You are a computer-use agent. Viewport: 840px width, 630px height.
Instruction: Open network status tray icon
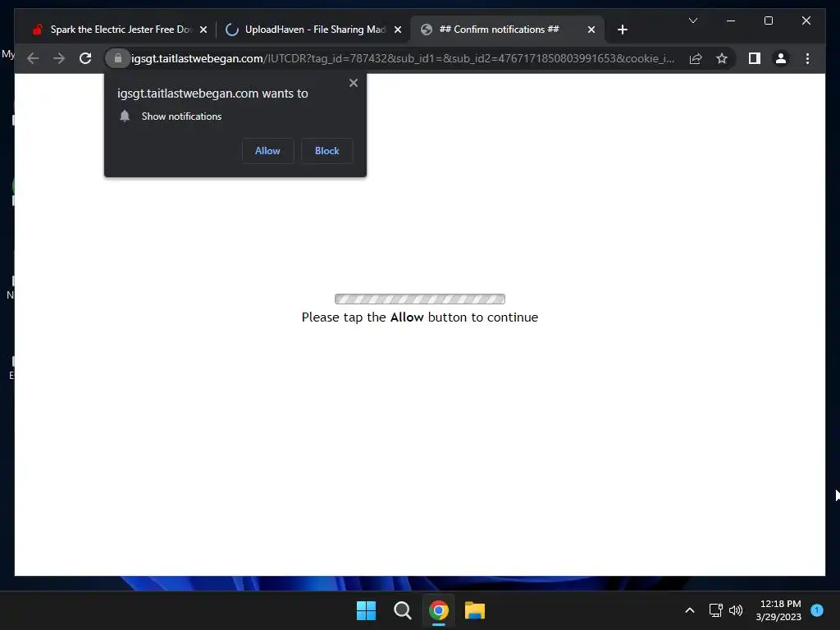coord(715,610)
